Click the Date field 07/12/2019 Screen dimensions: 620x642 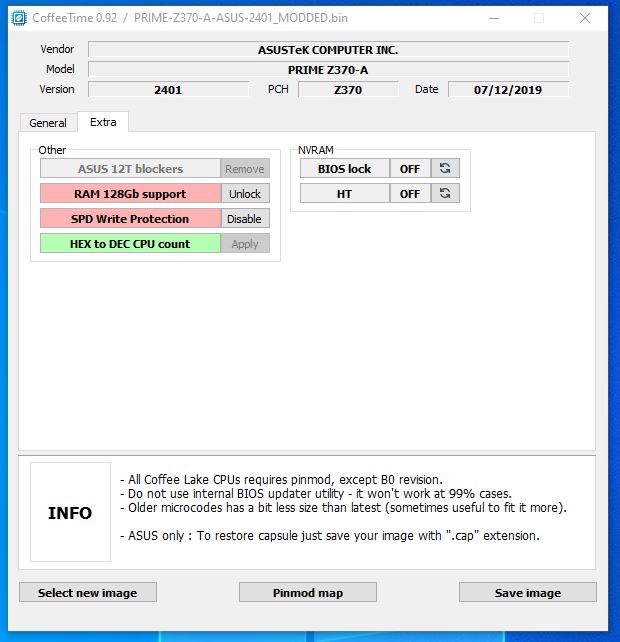[508, 89]
